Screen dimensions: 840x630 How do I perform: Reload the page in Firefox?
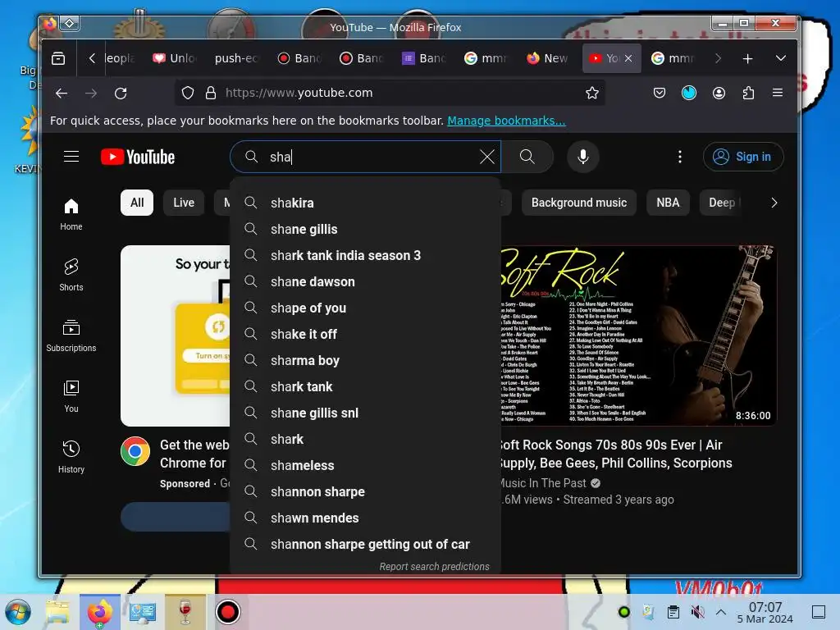(x=121, y=94)
